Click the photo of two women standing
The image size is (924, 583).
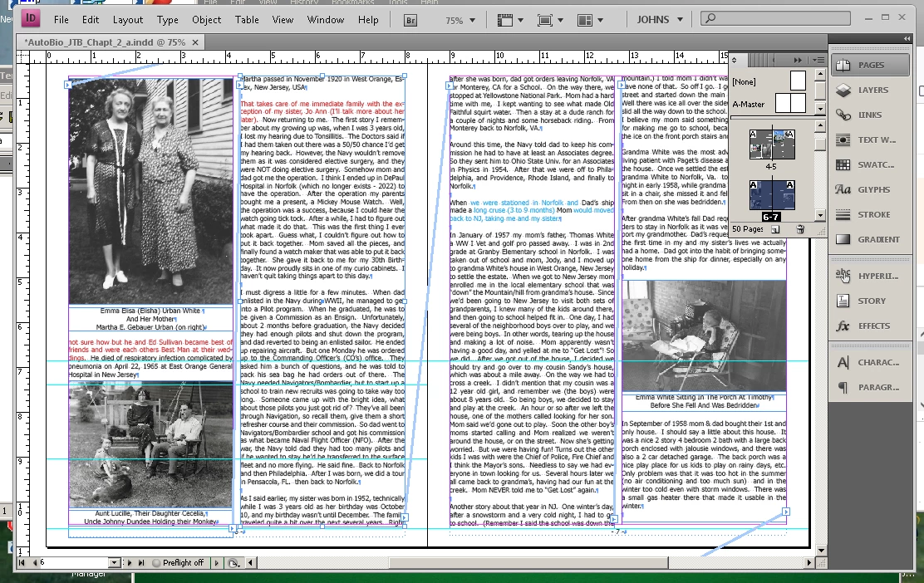click(x=151, y=191)
